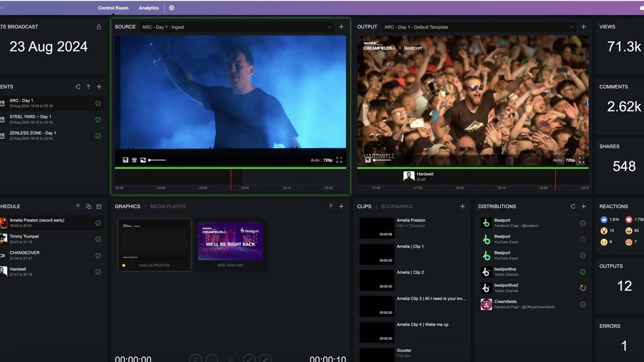The image size is (644, 362).
Task: Click the trash icon in graphics playback bar
Action: [195, 359]
